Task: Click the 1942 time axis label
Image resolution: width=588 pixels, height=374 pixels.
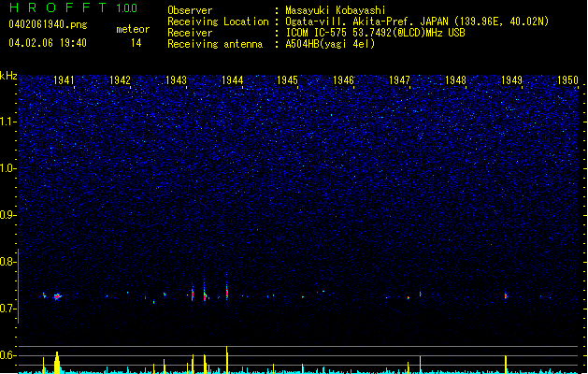Action: click(120, 80)
